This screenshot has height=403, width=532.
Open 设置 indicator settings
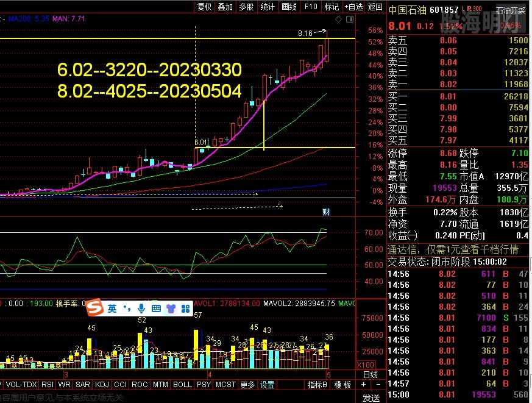pos(267,384)
